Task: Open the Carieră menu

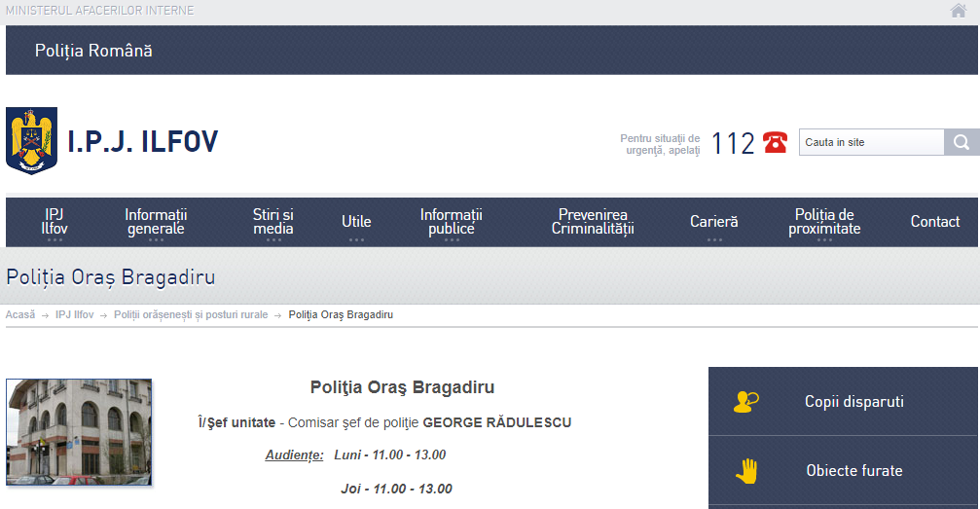Action: tap(713, 222)
